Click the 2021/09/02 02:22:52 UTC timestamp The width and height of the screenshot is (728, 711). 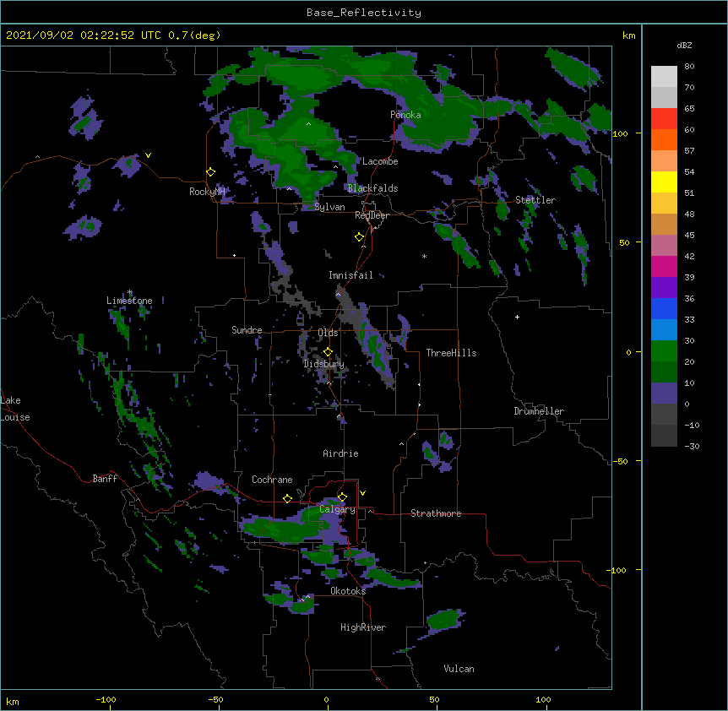[83, 35]
